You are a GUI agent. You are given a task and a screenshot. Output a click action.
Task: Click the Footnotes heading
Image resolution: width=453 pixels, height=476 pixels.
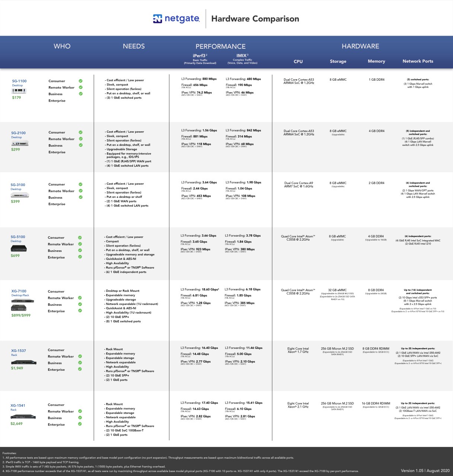pos(9,453)
